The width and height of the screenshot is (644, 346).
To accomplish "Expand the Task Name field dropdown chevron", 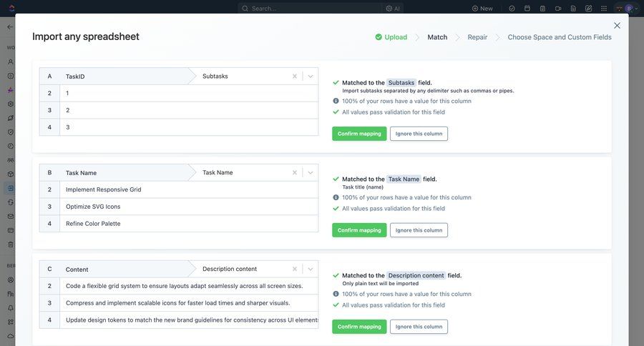I will 311,173.
